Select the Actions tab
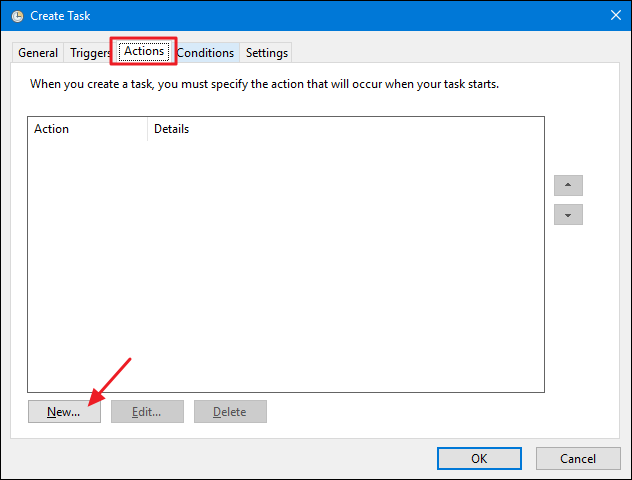 [x=143, y=52]
